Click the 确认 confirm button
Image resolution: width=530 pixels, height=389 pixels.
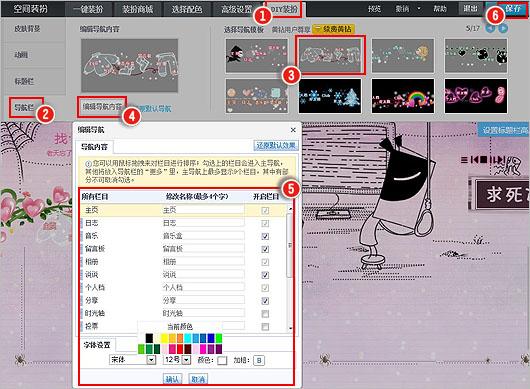click(x=172, y=379)
